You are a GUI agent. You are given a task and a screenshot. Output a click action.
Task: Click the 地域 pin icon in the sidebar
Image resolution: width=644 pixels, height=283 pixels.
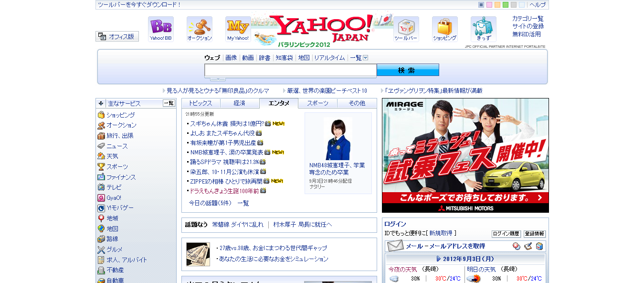tap(101, 218)
